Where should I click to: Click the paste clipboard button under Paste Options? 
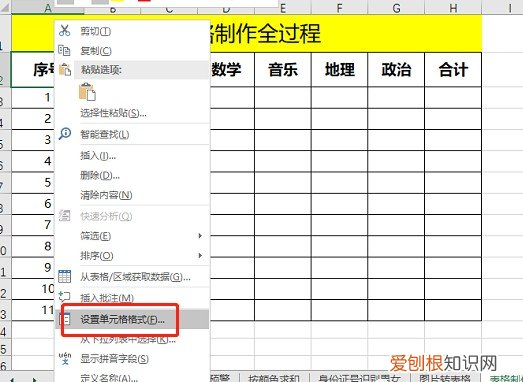click(87, 92)
